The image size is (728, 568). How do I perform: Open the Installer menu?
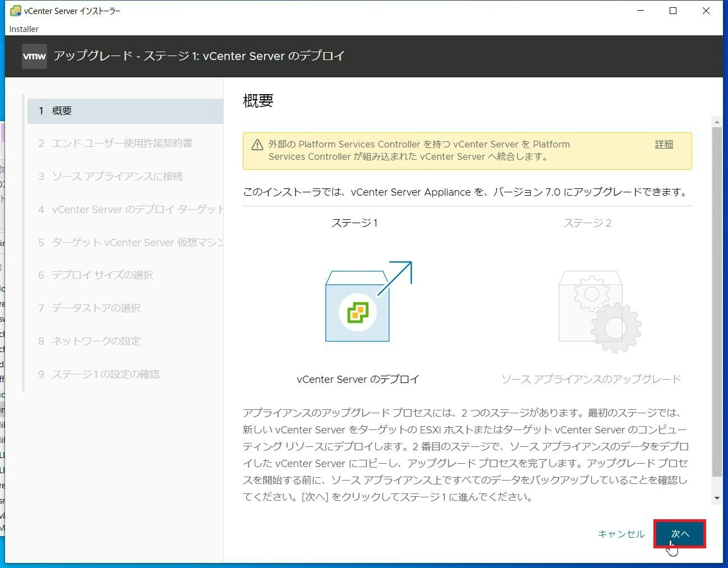click(24, 29)
